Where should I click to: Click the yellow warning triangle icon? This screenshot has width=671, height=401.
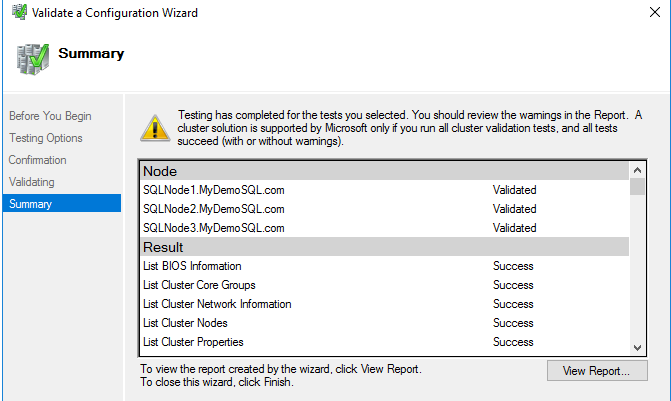point(154,125)
